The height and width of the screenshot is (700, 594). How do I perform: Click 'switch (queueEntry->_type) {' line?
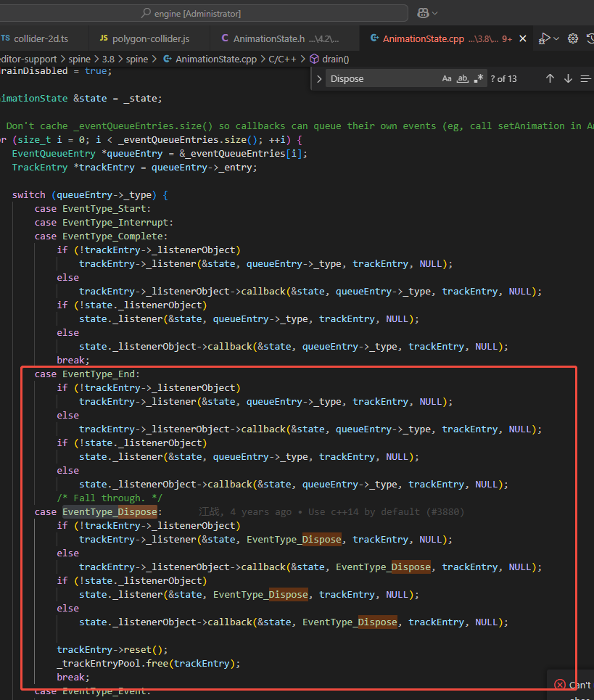point(90,195)
